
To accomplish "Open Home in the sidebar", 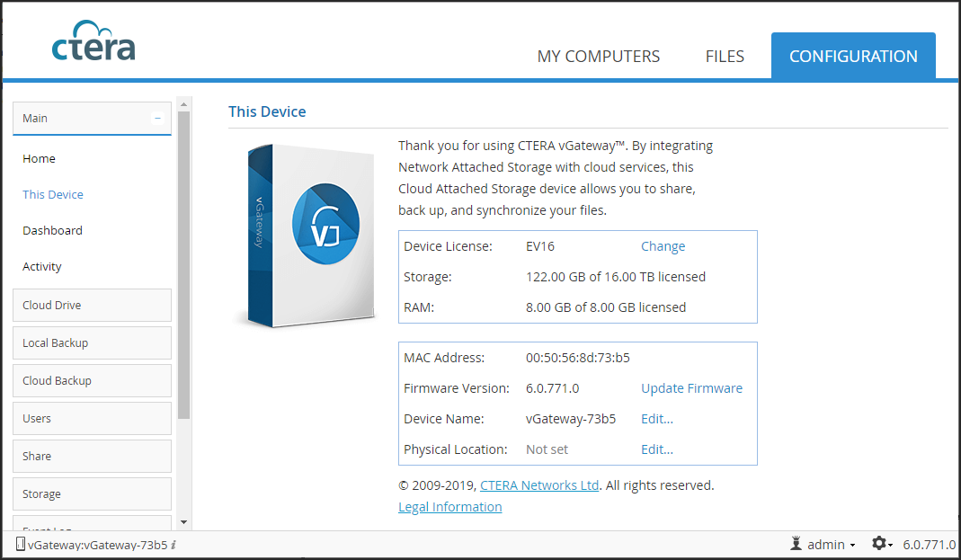I will [40, 159].
